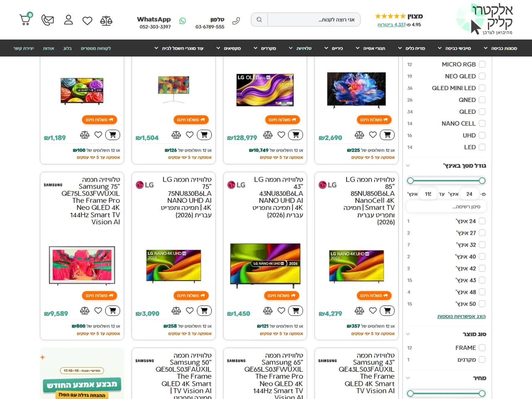Open Samsung 75" QE75LS03FWUXIL product title
The width and height of the screenshot is (532, 399).
click(91, 200)
